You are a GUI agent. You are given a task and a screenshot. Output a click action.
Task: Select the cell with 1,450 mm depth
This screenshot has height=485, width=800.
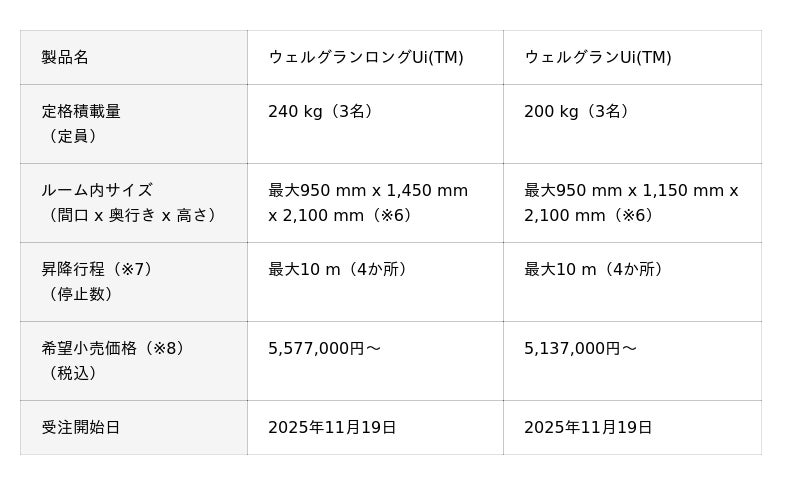pos(367,202)
